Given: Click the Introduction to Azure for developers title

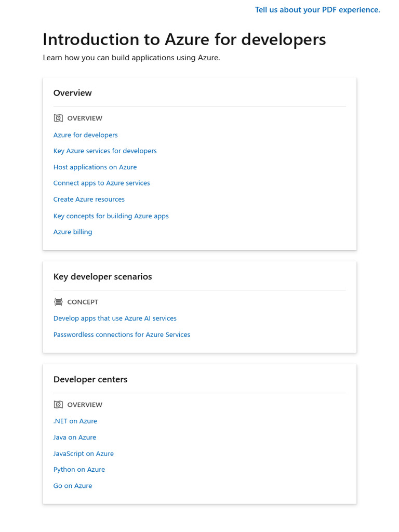Looking at the screenshot, I should (x=184, y=39).
